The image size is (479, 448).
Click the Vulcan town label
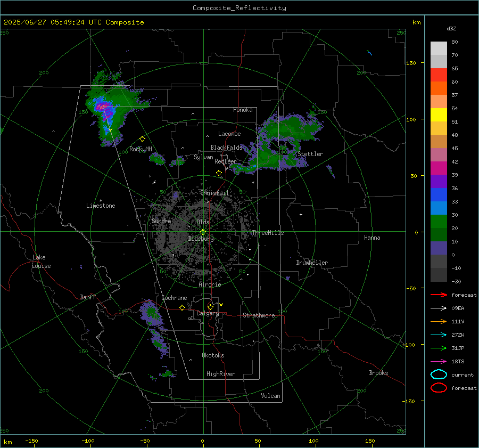point(271,396)
